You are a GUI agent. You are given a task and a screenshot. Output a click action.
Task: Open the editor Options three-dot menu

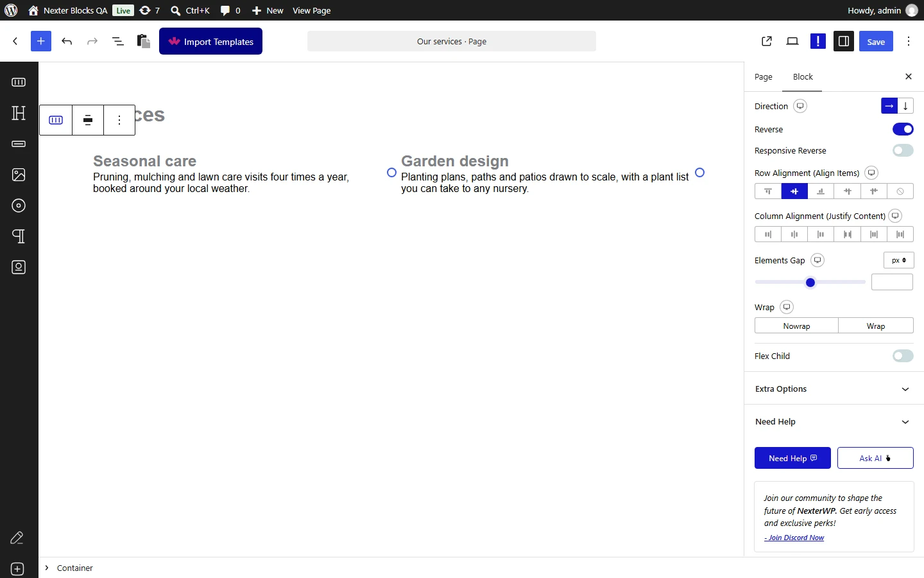pos(909,41)
